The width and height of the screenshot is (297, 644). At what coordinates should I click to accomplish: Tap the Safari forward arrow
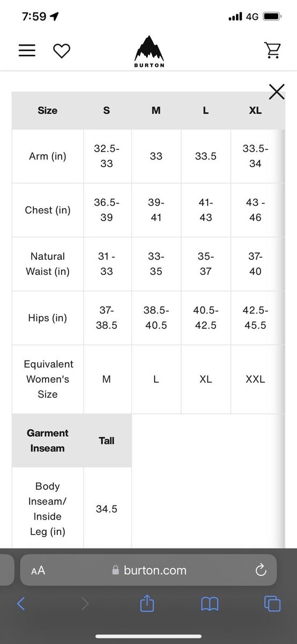(85, 604)
